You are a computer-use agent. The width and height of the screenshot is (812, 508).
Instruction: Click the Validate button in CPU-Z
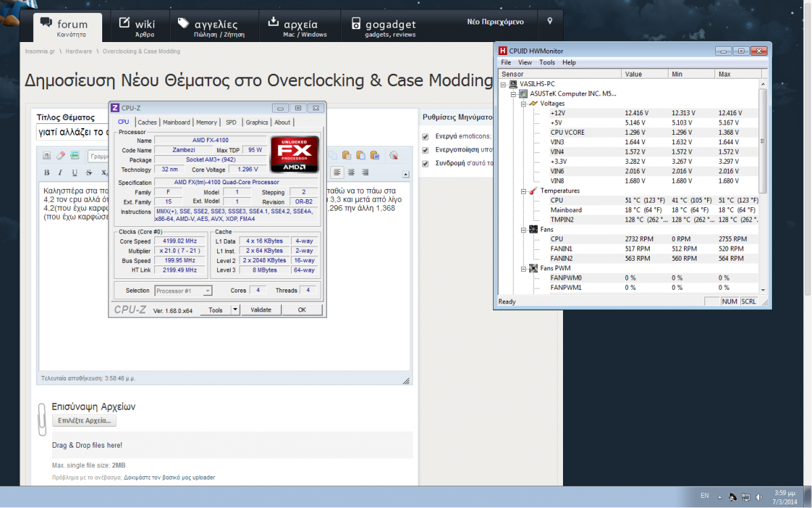pos(261,310)
